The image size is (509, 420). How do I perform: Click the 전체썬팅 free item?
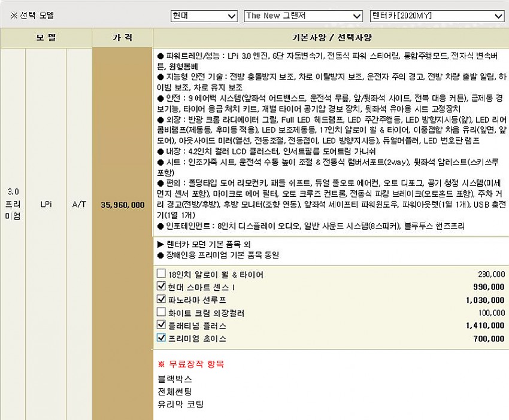coord(174,391)
